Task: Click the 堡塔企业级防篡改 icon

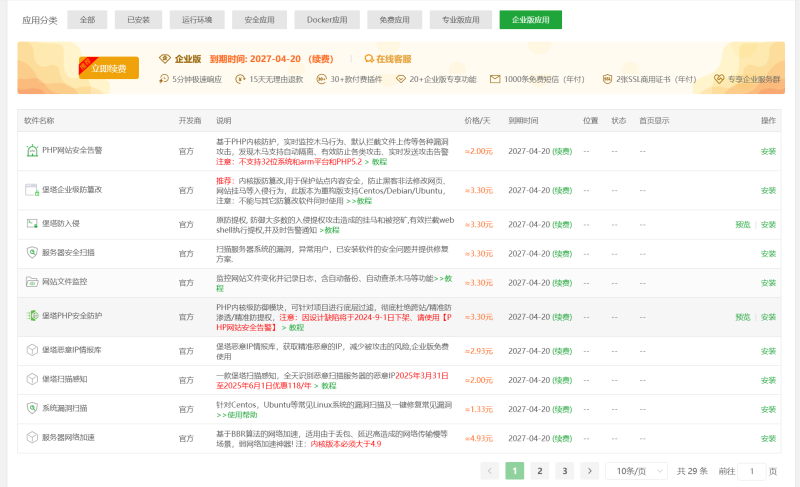Action: click(x=31, y=190)
